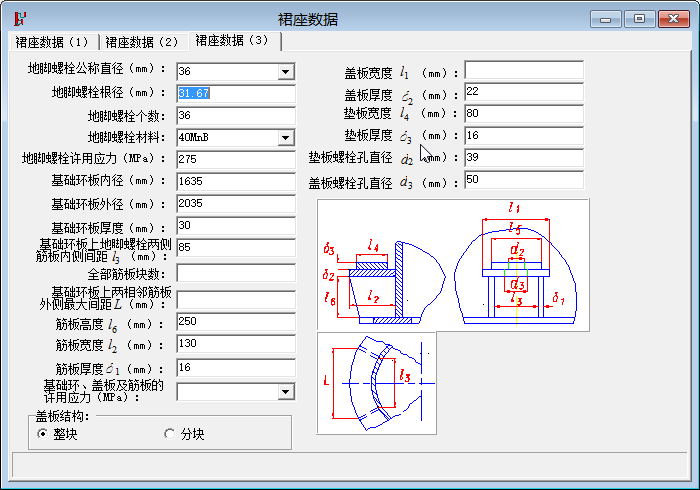This screenshot has width=700, height=490.
Task: Click the rib plate plan diagram showing L
Action: [x=376, y=383]
